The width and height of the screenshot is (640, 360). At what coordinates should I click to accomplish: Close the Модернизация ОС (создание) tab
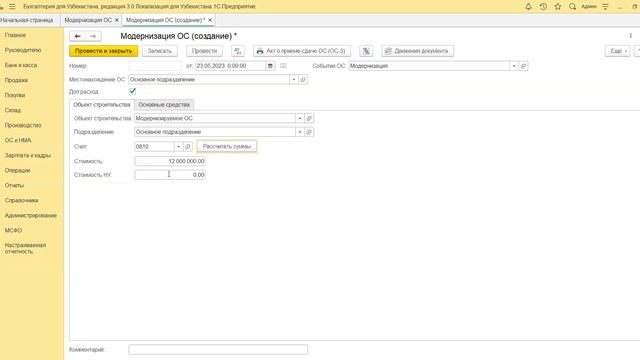click(x=210, y=20)
